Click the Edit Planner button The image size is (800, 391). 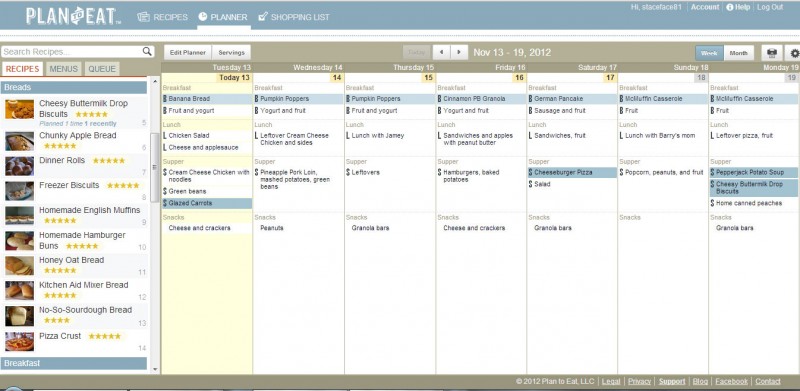[188, 53]
